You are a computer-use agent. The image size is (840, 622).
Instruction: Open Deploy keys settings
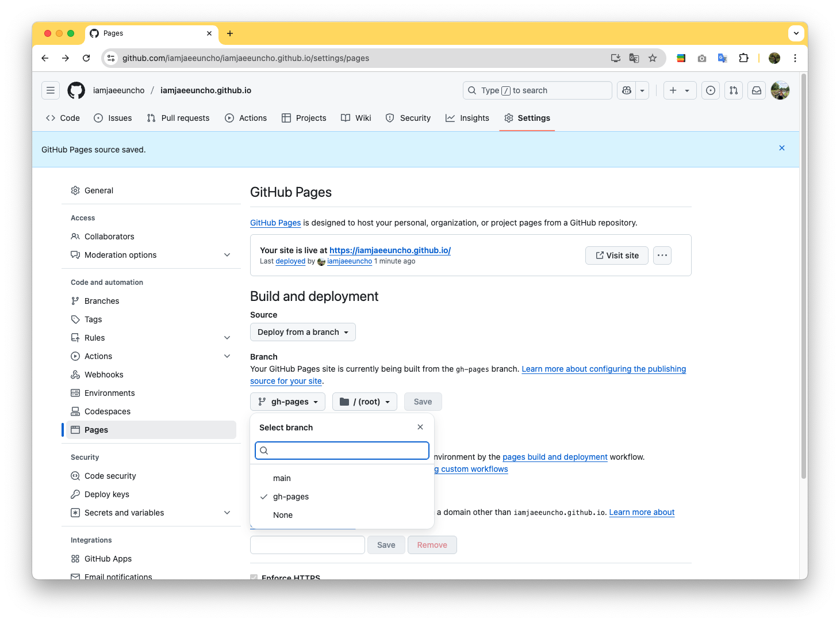(151, 494)
